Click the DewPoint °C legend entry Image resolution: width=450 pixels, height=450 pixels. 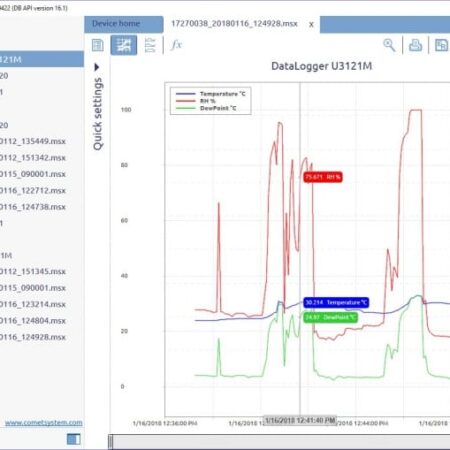pos(206,108)
